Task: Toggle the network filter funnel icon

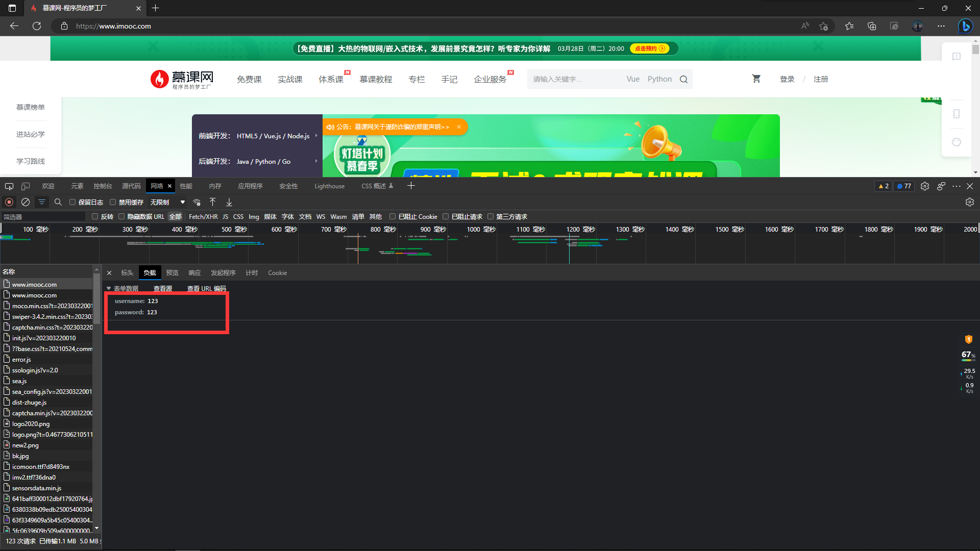Action: point(42,202)
